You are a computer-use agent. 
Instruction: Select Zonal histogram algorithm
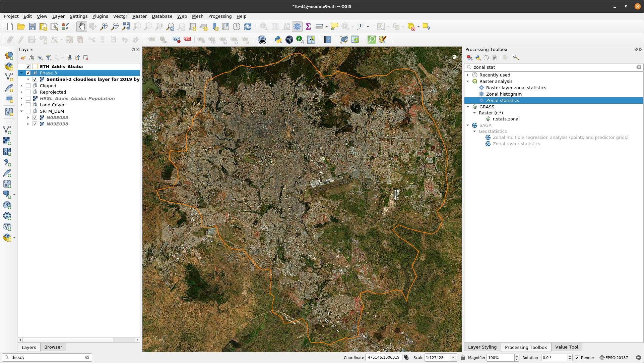504,94
